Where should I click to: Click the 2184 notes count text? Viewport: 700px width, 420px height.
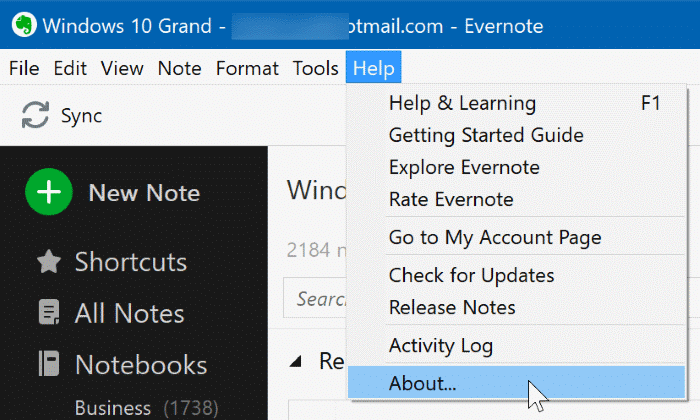click(x=317, y=250)
